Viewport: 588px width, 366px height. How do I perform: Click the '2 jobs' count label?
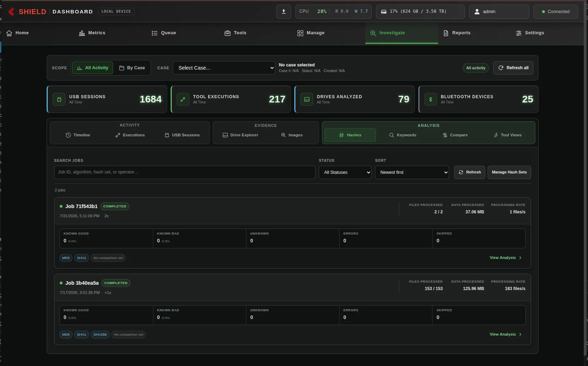pyautogui.click(x=60, y=190)
